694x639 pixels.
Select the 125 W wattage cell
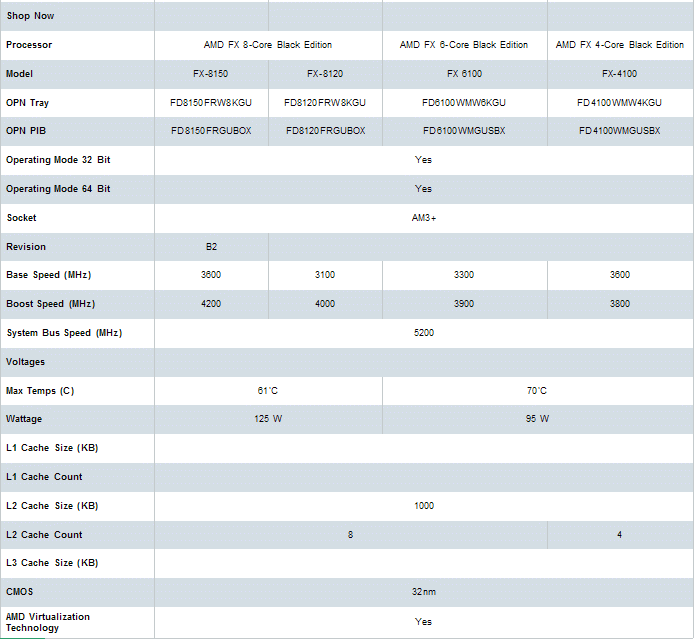click(268, 419)
